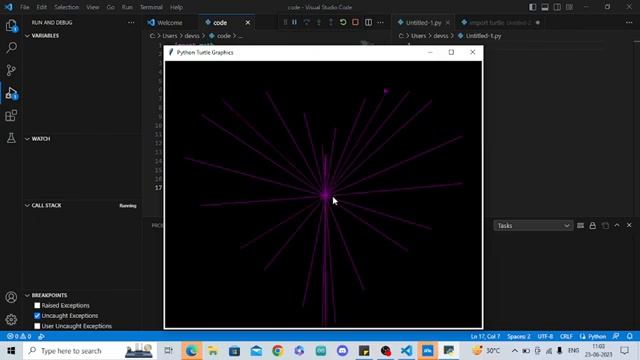Open the Source Control view
Screen dimensions: 640x360
click(x=11, y=70)
